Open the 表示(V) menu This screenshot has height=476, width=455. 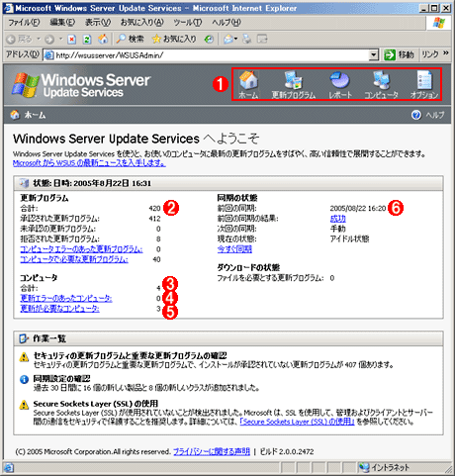(98, 23)
